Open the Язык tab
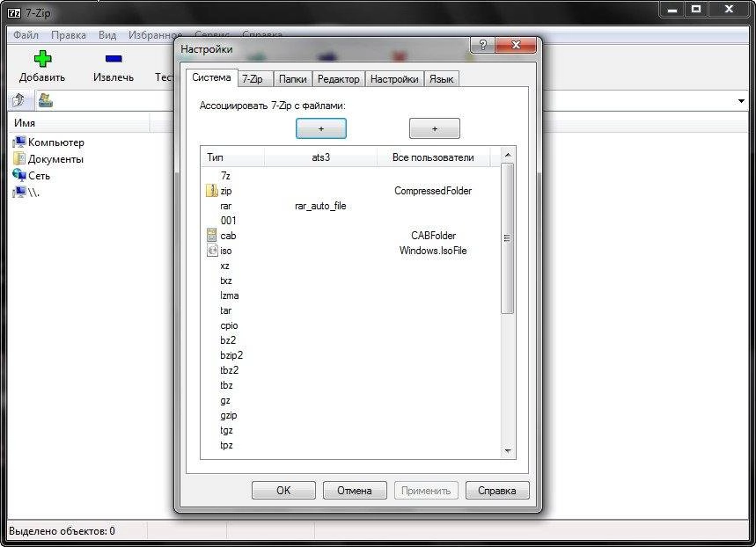The image size is (756, 547). point(441,79)
